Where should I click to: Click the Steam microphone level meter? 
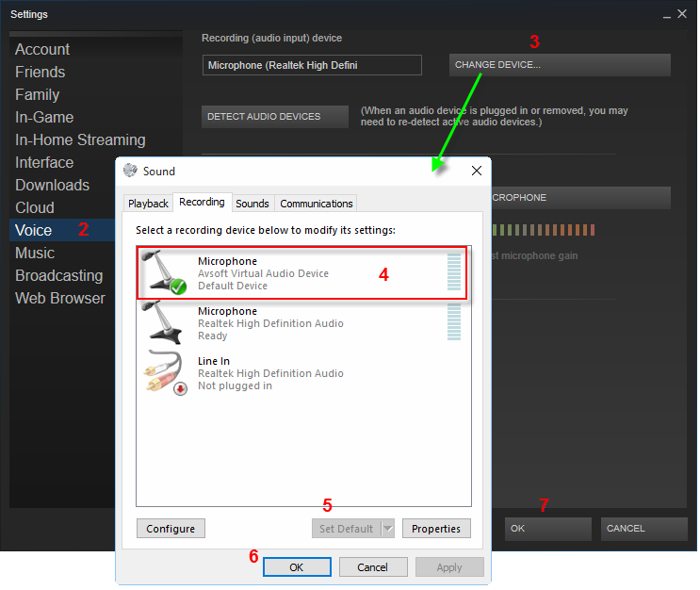point(544,230)
